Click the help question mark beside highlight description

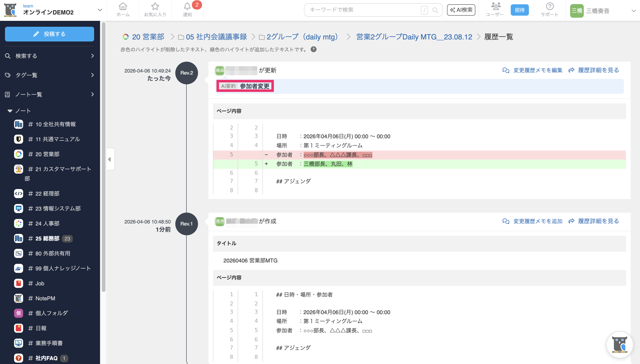pos(313,49)
